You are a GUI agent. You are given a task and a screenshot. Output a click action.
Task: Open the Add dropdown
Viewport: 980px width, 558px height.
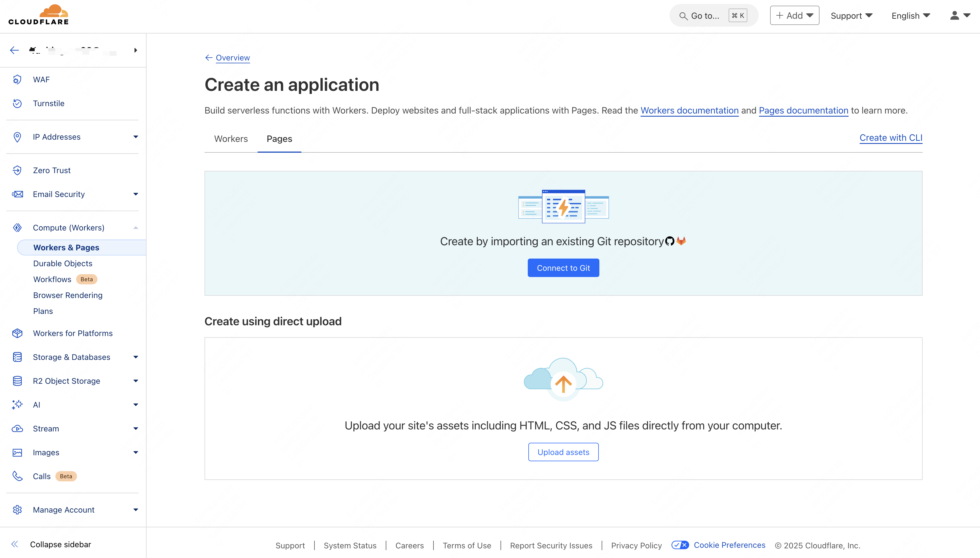click(x=794, y=15)
